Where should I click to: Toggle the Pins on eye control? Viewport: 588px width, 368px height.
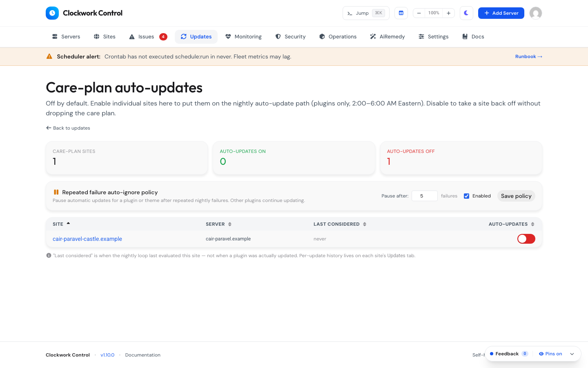pyautogui.click(x=550, y=354)
